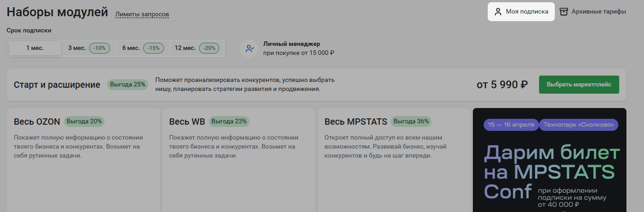Open Архивные тарифы
The image size is (644, 212).
(593, 12)
